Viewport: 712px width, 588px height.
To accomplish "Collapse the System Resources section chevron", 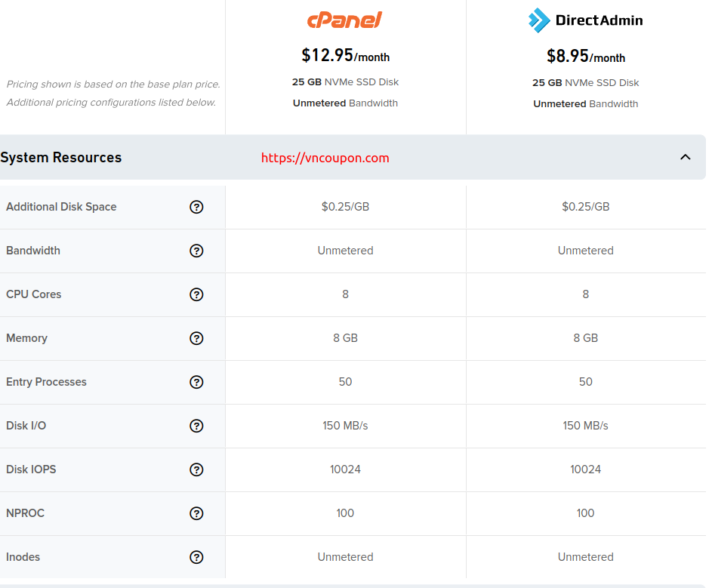I will tap(686, 157).
